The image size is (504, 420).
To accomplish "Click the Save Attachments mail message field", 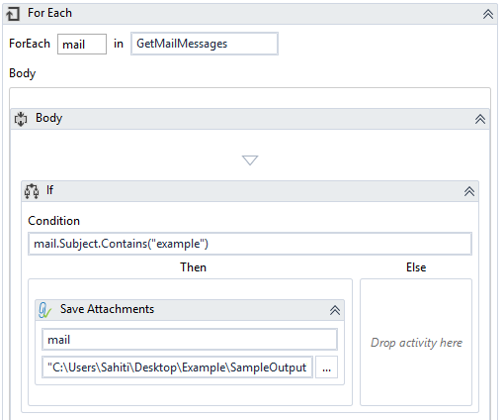I will (190, 340).
